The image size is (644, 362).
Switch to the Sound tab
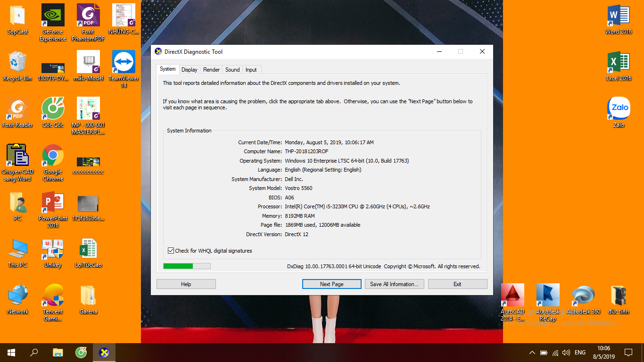pos(232,70)
